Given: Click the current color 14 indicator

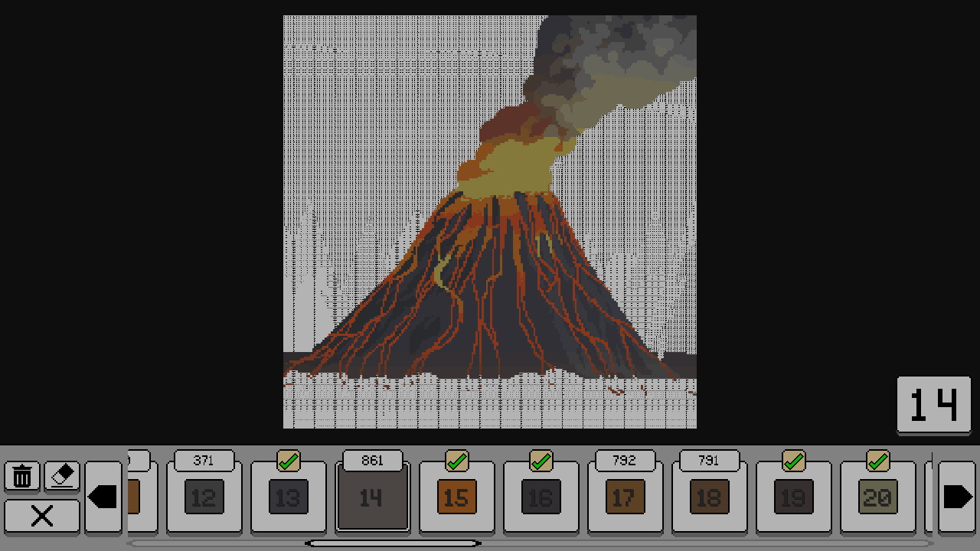Looking at the screenshot, I should pos(933,404).
